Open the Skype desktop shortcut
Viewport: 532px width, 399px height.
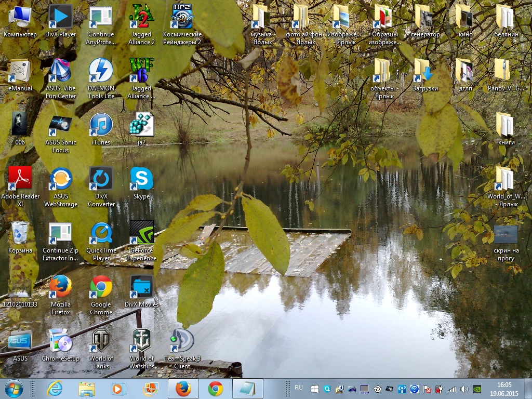pyautogui.click(x=141, y=179)
